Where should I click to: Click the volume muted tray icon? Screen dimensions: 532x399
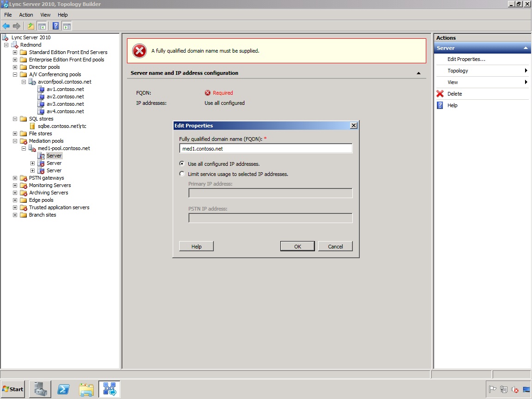[x=515, y=389]
